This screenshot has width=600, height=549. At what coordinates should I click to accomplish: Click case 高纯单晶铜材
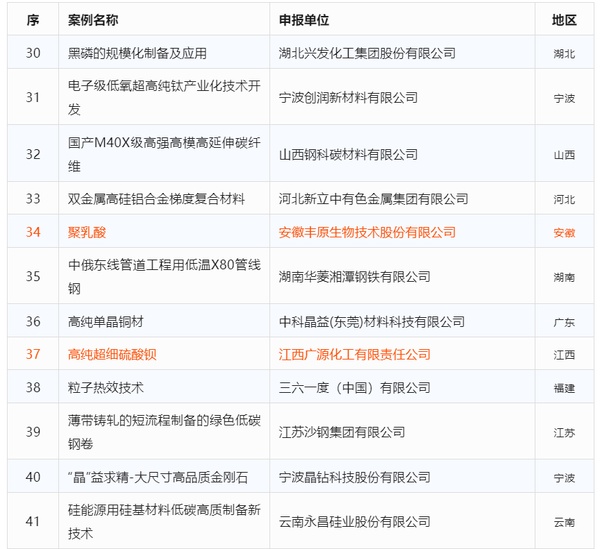106,322
